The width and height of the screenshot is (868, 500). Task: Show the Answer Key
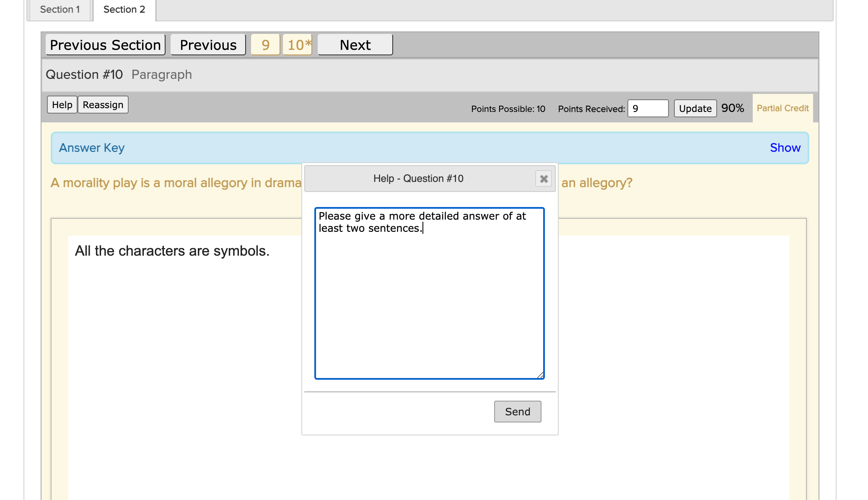coord(785,148)
